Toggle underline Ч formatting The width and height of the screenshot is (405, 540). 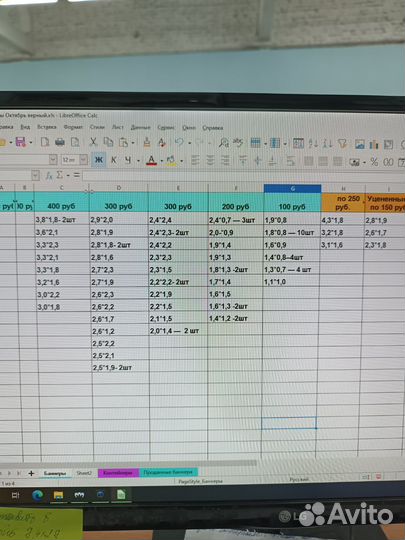(128, 160)
